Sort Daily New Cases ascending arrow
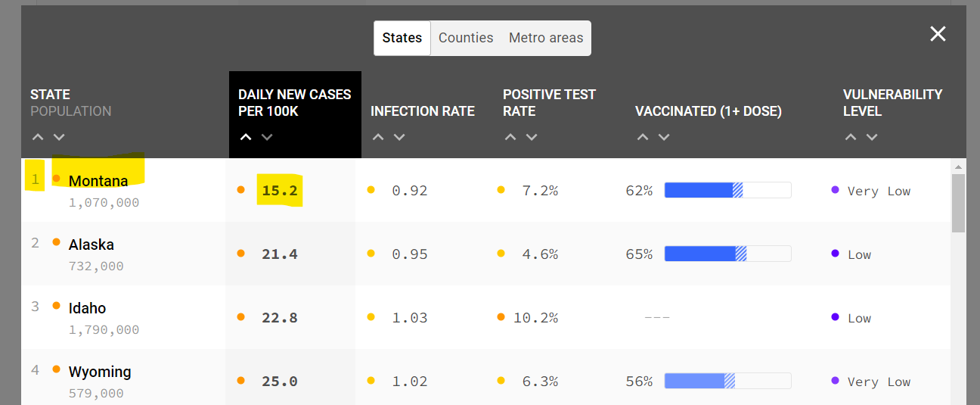980x405 pixels. (245, 137)
